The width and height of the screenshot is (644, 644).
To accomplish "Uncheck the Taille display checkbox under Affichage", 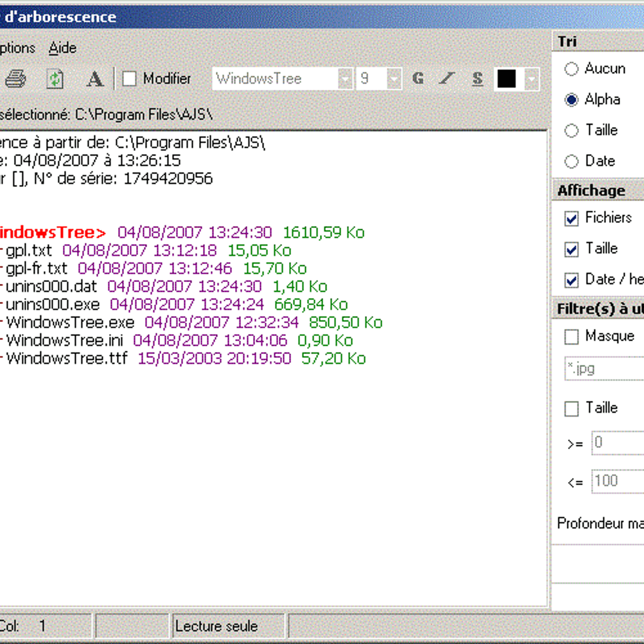I will [x=572, y=250].
